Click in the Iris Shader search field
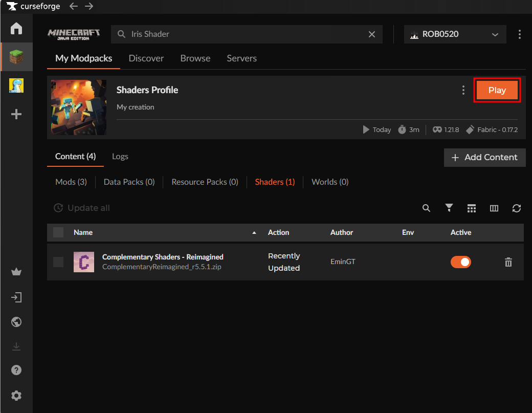The image size is (532, 413). [x=247, y=34]
